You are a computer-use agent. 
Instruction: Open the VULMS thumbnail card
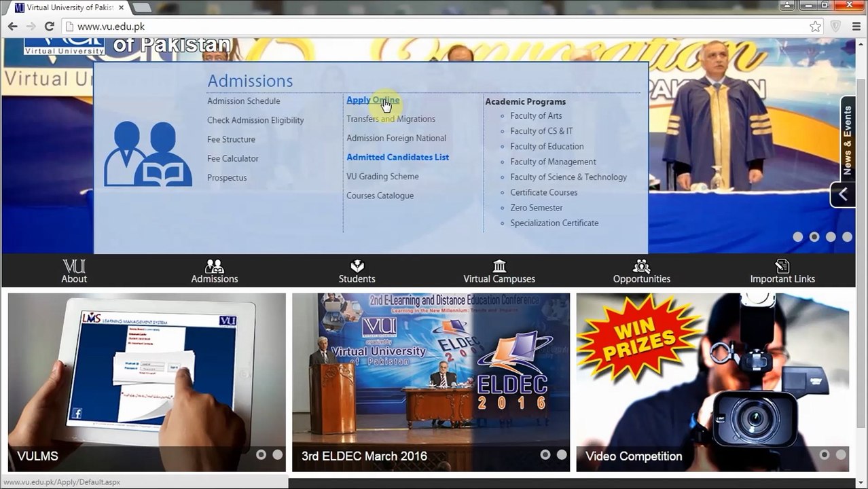(x=147, y=382)
